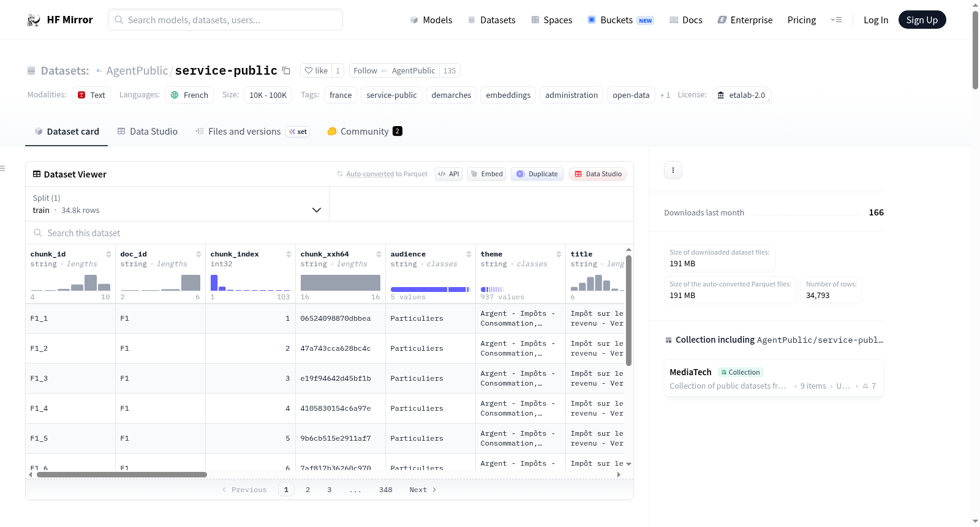
Task: Expand the +1 more tags
Action: click(x=665, y=95)
